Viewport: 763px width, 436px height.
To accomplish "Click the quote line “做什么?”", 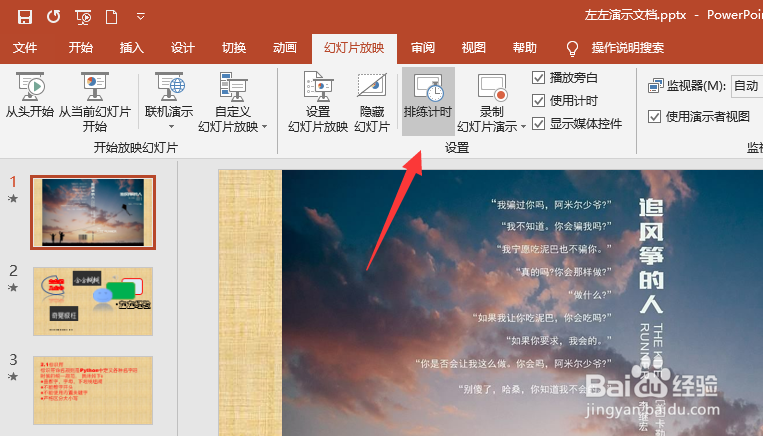I will click(x=590, y=295).
